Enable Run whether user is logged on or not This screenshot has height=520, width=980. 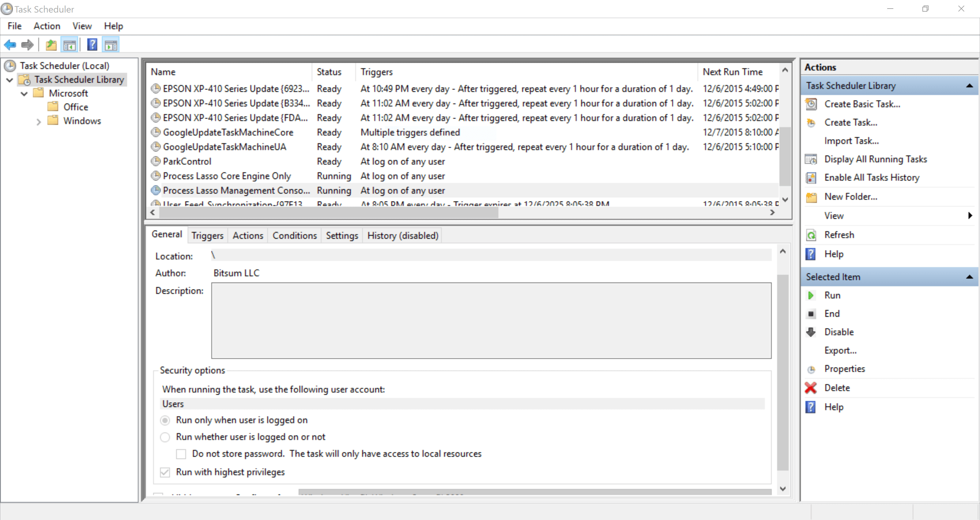(166, 436)
